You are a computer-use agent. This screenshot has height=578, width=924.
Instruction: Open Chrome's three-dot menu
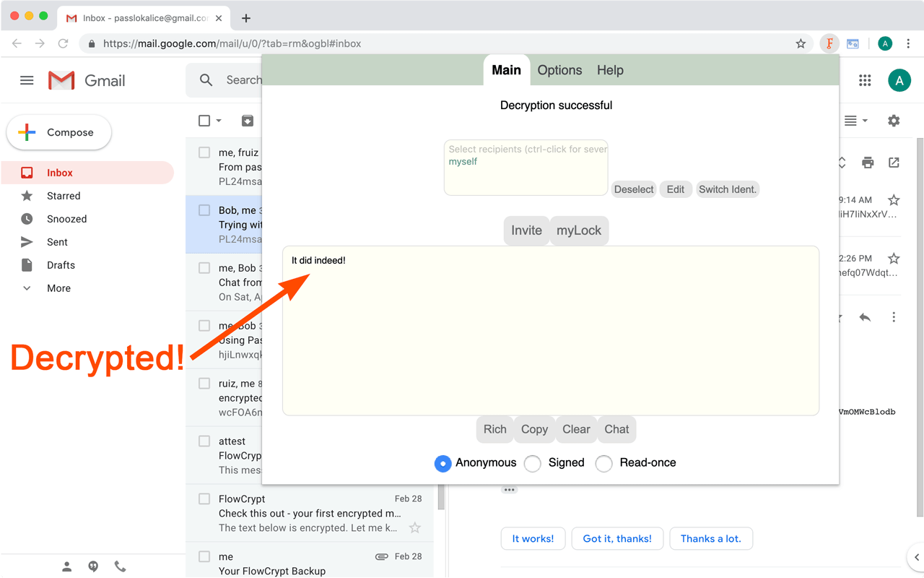908,43
